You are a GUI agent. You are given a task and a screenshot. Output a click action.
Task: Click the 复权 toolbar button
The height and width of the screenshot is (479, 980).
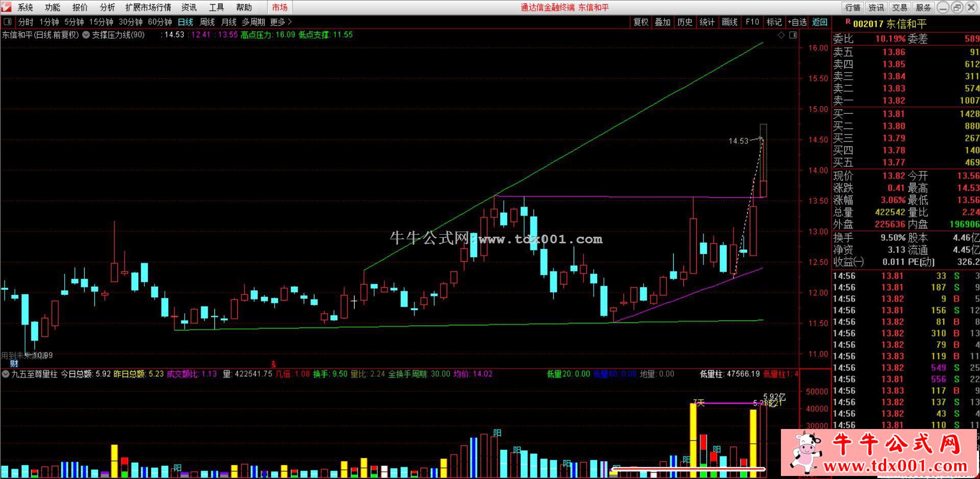click(641, 22)
